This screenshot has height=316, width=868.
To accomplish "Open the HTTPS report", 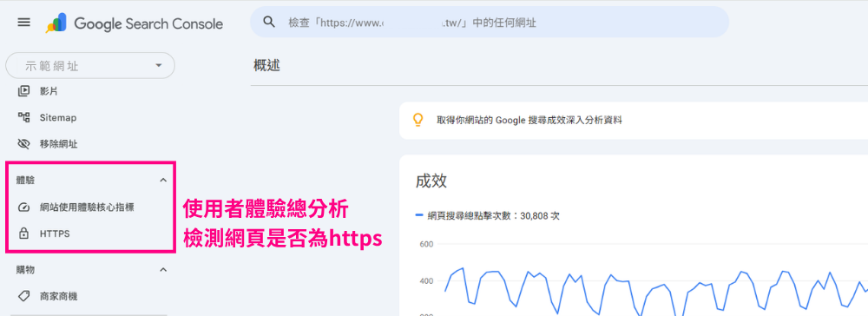I will coord(55,234).
